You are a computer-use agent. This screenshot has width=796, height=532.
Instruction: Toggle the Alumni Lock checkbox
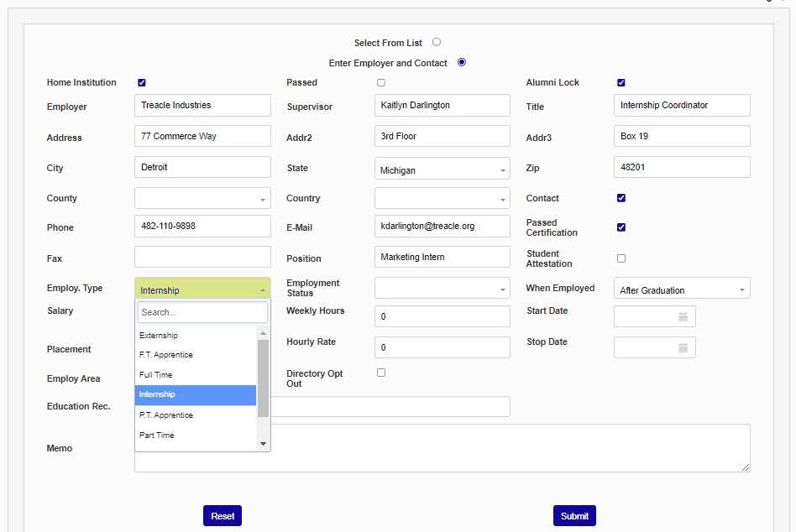click(x=621, y=83)
